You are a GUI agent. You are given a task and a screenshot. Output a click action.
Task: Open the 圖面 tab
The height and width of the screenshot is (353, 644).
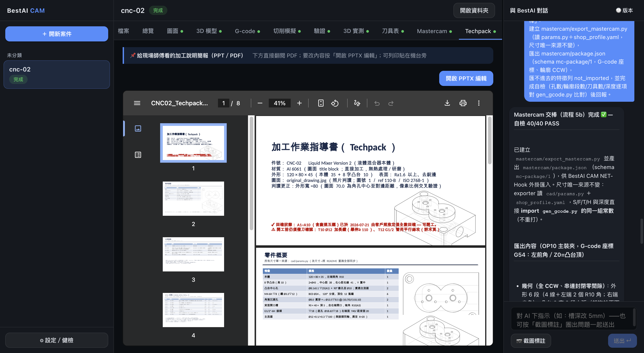(175, 31)
